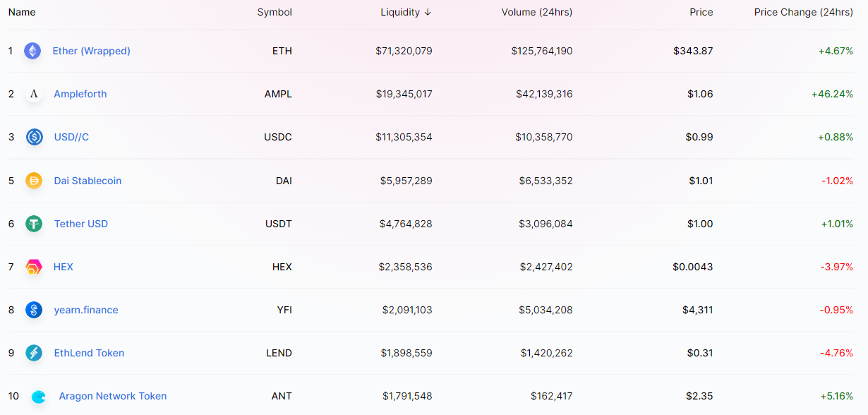The width and height of the screenshot is (868, 415).
Task: Open Aragon Network Token link
Action: pos(113,396)
